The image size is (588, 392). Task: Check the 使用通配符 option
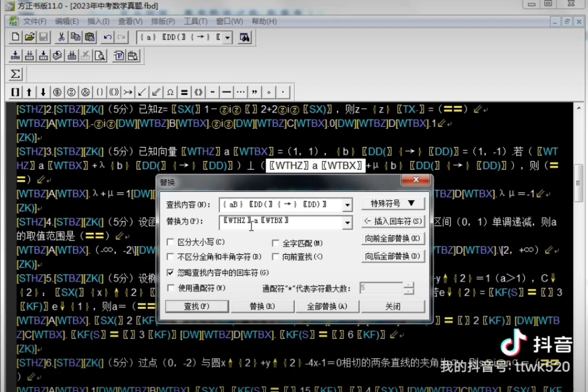pyautogui.click(x=171, y=288)
